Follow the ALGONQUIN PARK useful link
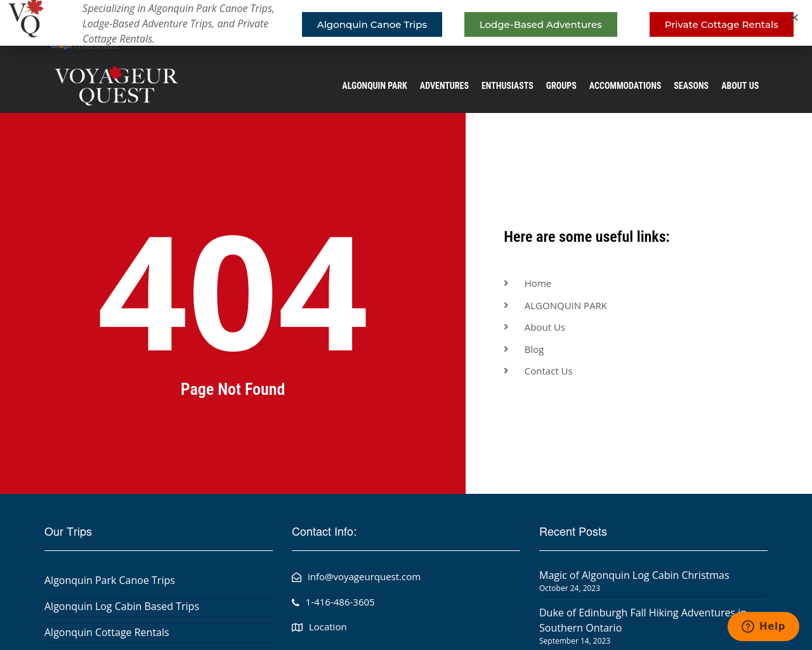The width and height of the screenshot is (812, 650). (565, 306)
